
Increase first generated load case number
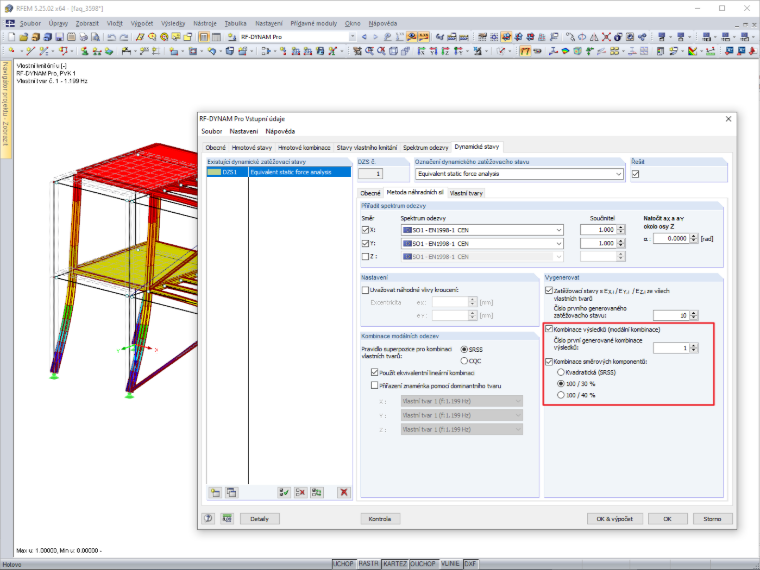coord(694,313)
